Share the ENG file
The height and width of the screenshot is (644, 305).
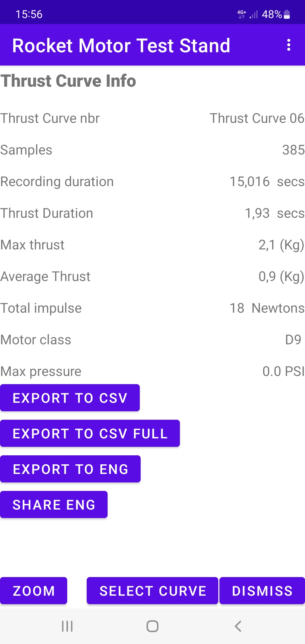(x=54, y=504)
